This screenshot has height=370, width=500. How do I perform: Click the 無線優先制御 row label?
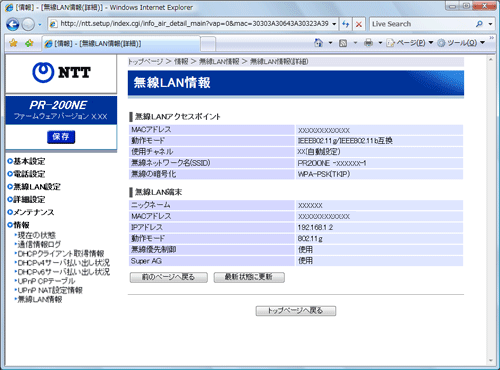[153, 250]
